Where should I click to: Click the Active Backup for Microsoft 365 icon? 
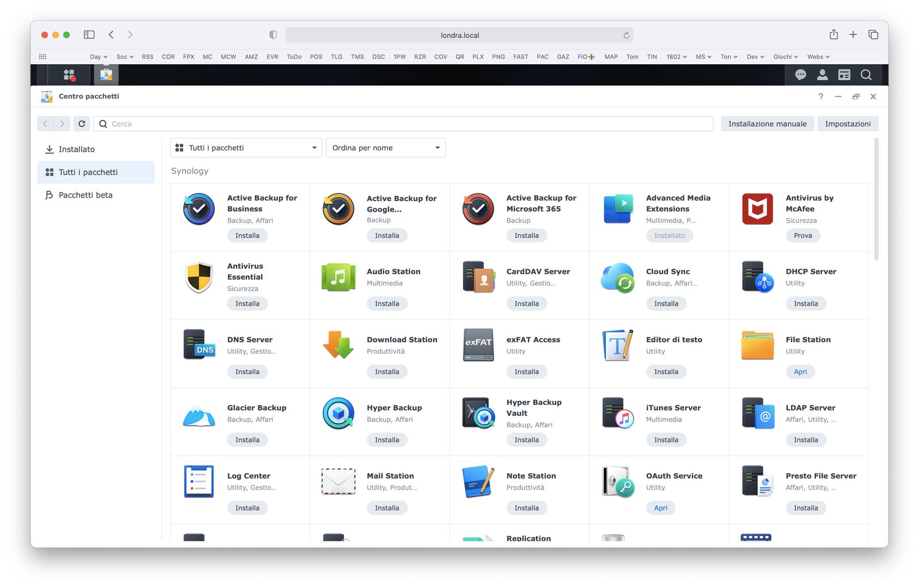pyautogui.click(x=478, y=209)
